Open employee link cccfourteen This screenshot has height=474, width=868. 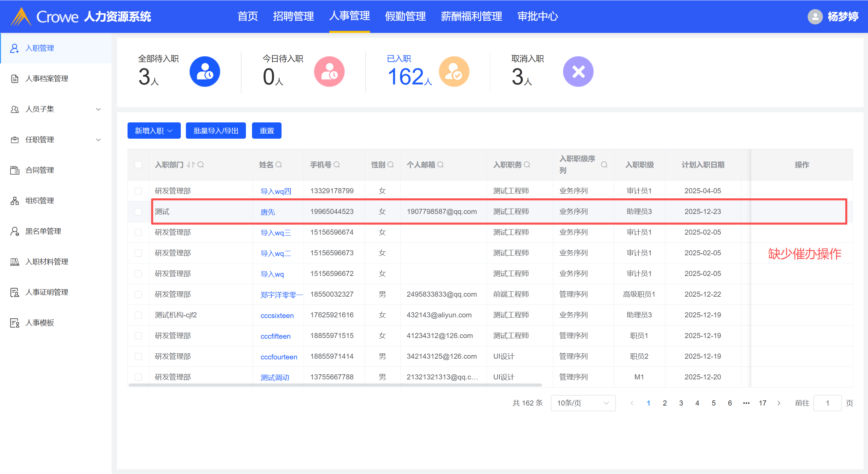point(278,357)
